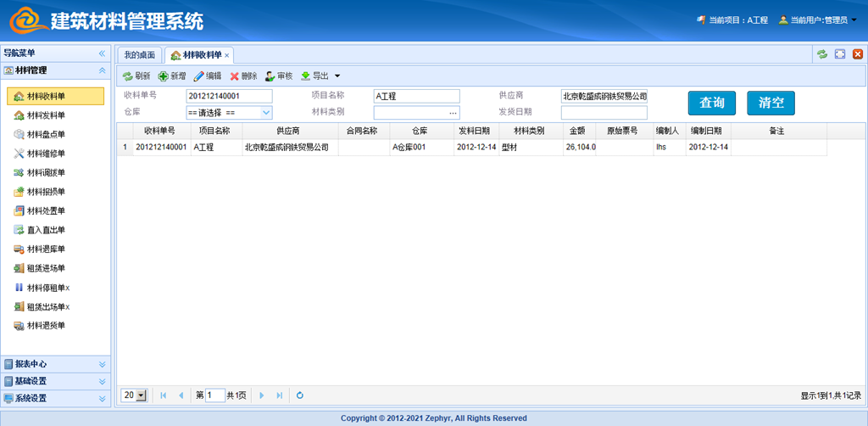Screen dimensions: 868x426
Task: Click the 审核 toolbar button
Action: tap(279, 76)
